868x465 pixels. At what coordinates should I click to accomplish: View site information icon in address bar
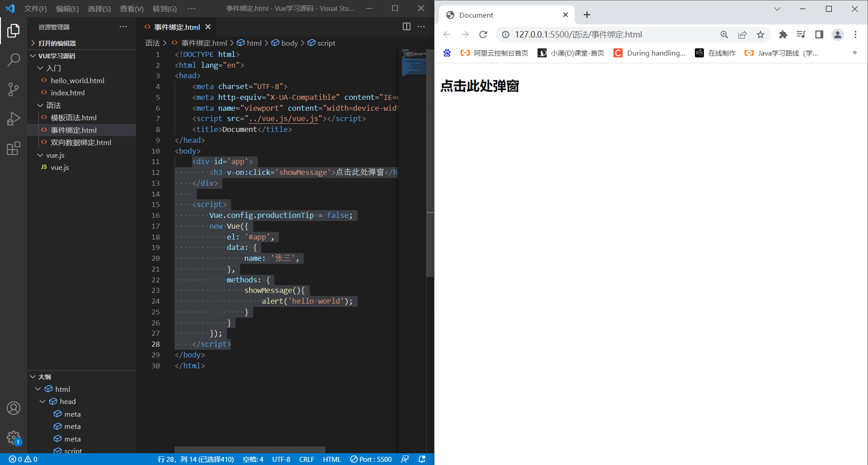(x=506, y=34)
